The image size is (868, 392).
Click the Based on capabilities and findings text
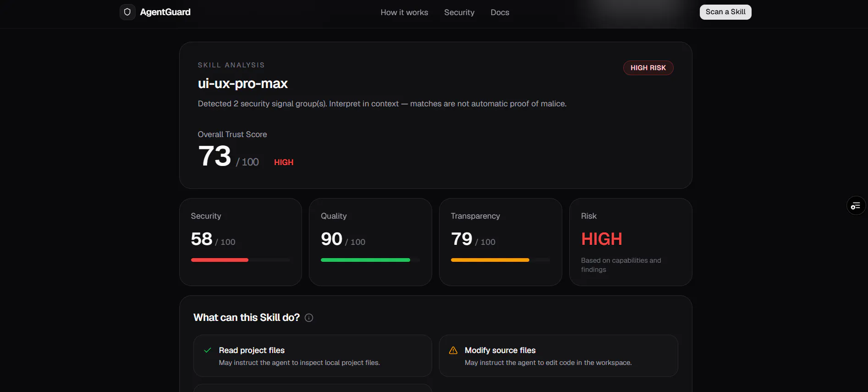[621, 265]
